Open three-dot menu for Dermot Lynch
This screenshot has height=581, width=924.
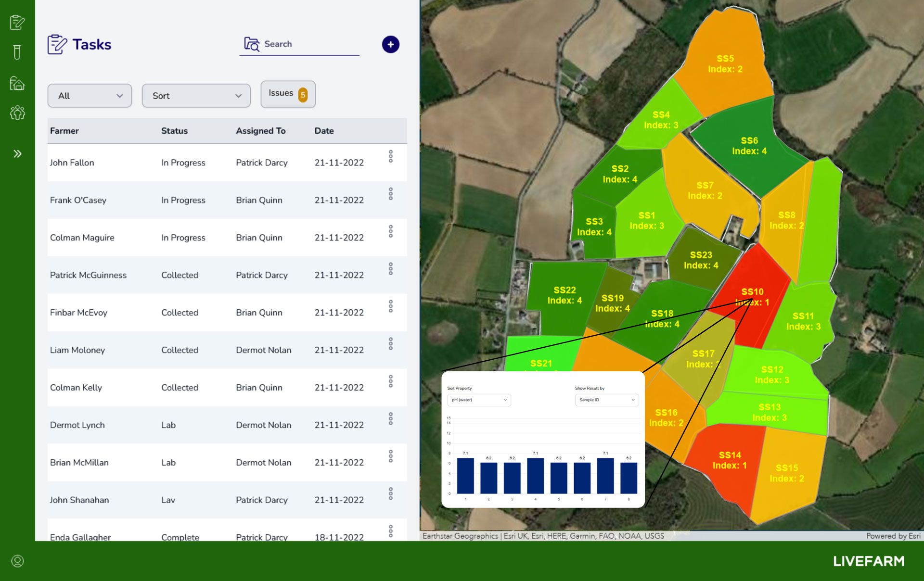pos(390,419)
